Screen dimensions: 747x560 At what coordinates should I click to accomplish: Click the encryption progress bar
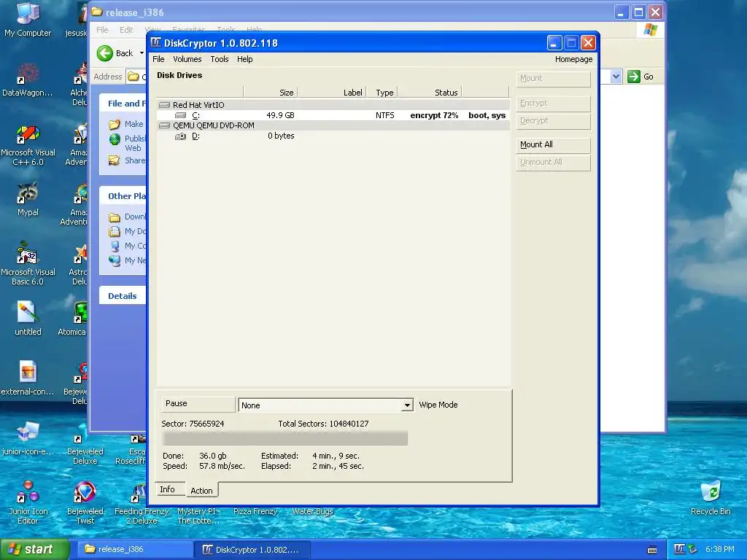coord(285,438)
